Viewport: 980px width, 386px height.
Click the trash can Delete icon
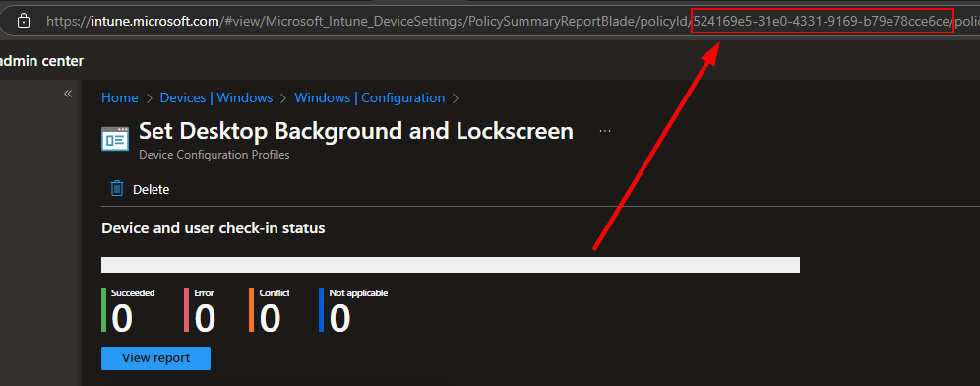click(117, 189)
